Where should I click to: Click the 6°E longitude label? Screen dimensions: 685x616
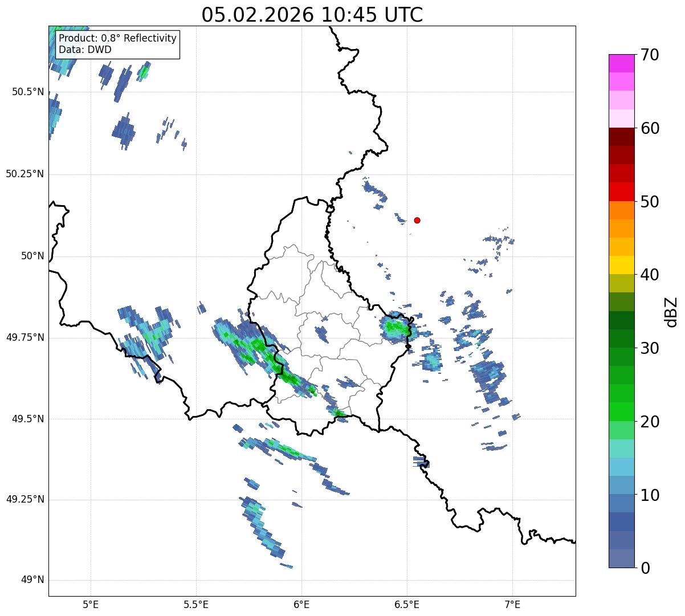pyautogui.click(x=301, y=604)
